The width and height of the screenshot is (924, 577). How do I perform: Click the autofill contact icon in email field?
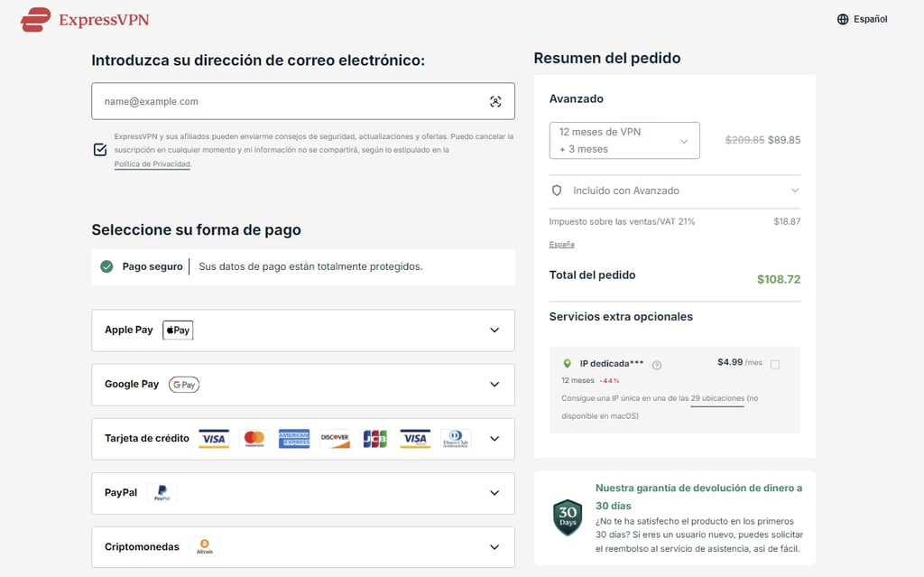pos(495,101)
